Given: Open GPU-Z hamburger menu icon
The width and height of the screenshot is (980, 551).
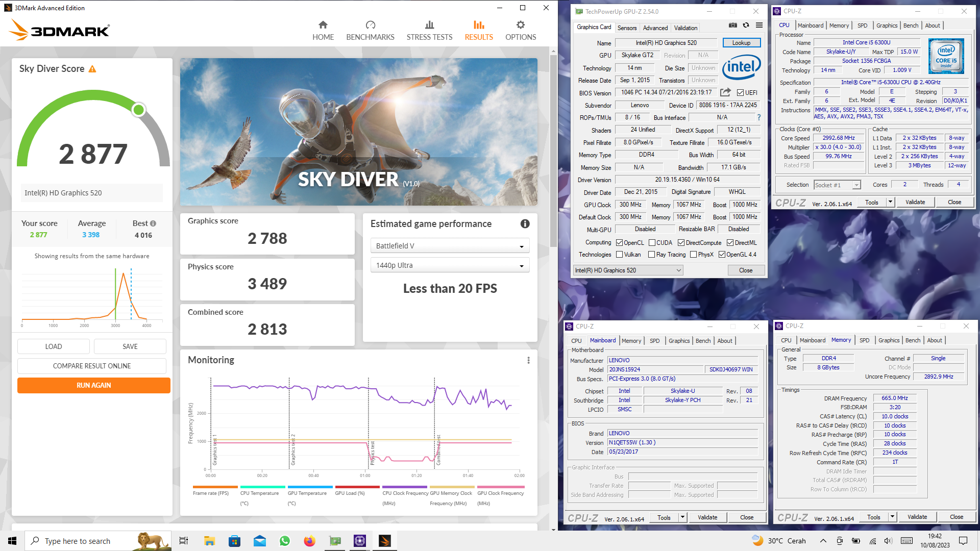Looking at the screenshot, I should [759, 26].
